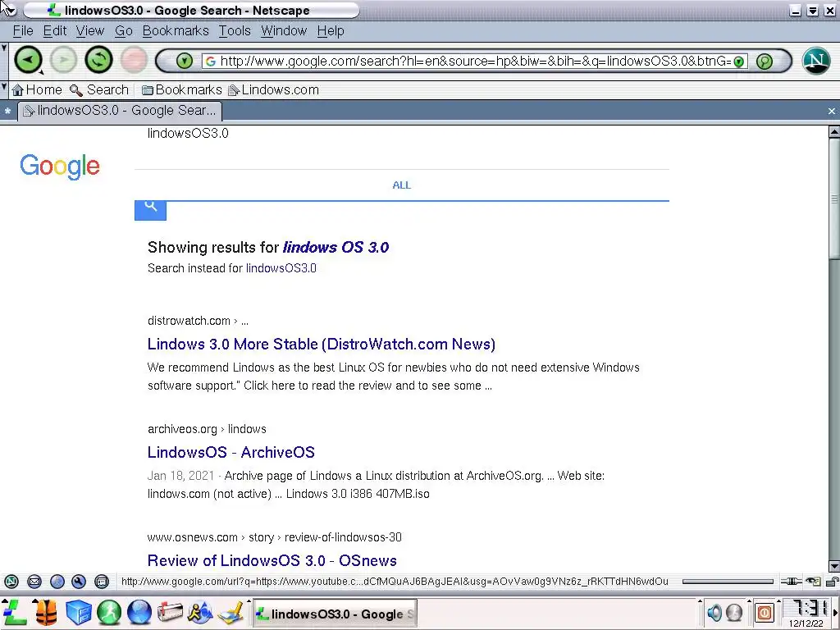This screenshot has width=840, height=630.
Task: Collapse the personal toolbar using its grippy arrow
Action: (4, 86)
